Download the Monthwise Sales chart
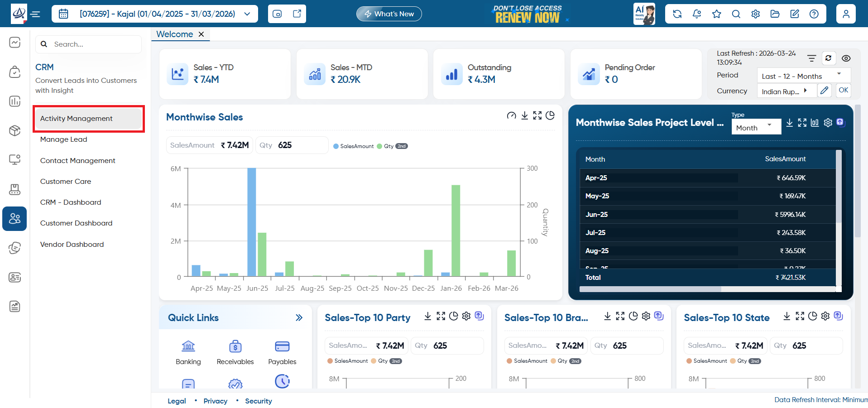 point(524,115)
